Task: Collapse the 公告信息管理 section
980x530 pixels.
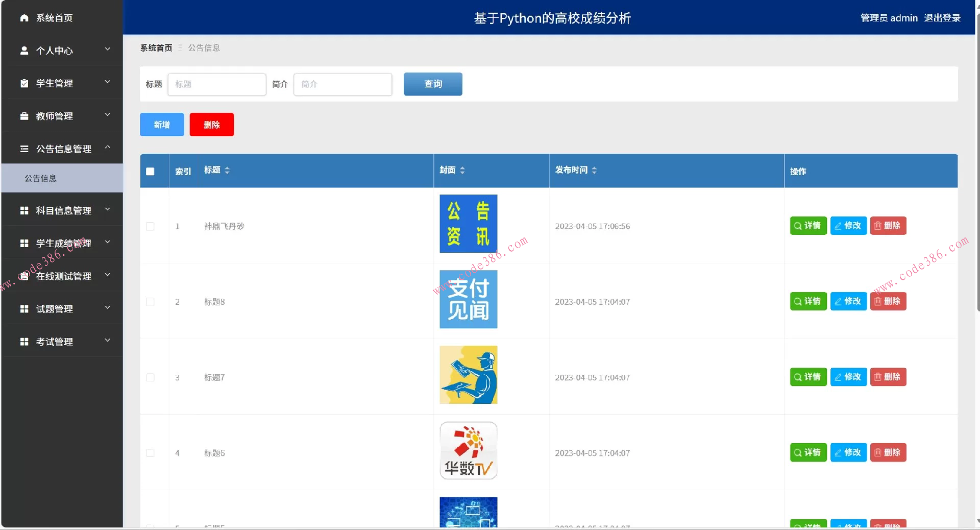Action: 107,147
